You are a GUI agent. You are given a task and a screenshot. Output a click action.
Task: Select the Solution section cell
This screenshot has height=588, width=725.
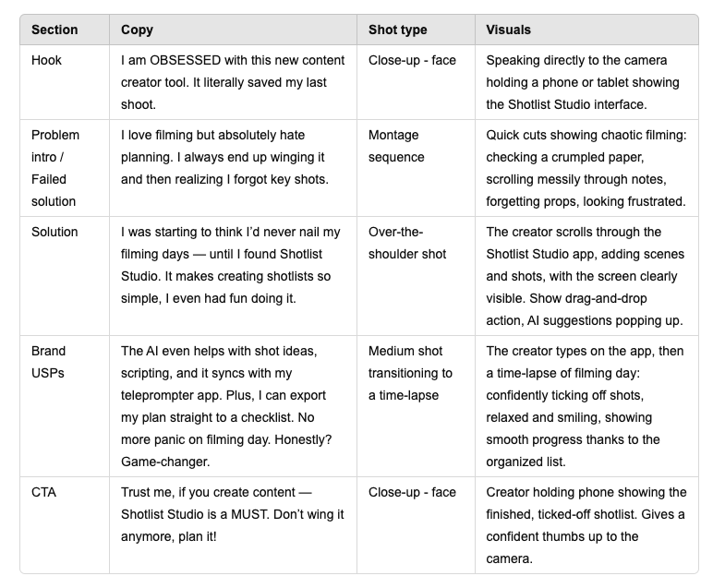(54, 232)
